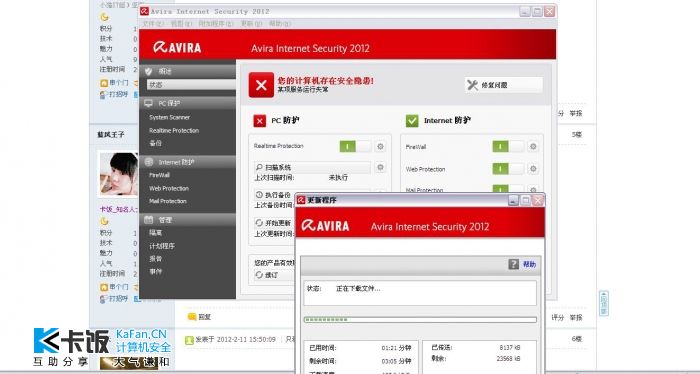Image resolution: width=700 pixels, height=374 pixels.
Task: Open the 附加程序 menu in Avira
Action: pyautogui.click(x=216, y=24)
